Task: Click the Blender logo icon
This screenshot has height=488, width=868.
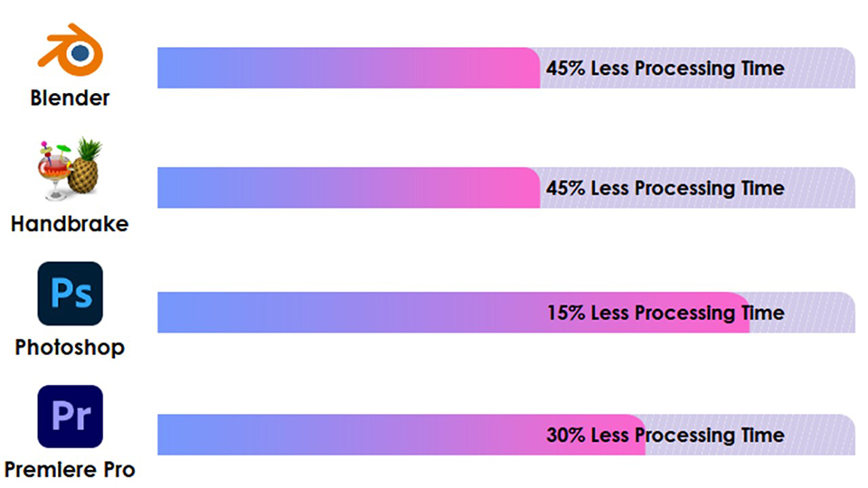Action: (71, 51)
